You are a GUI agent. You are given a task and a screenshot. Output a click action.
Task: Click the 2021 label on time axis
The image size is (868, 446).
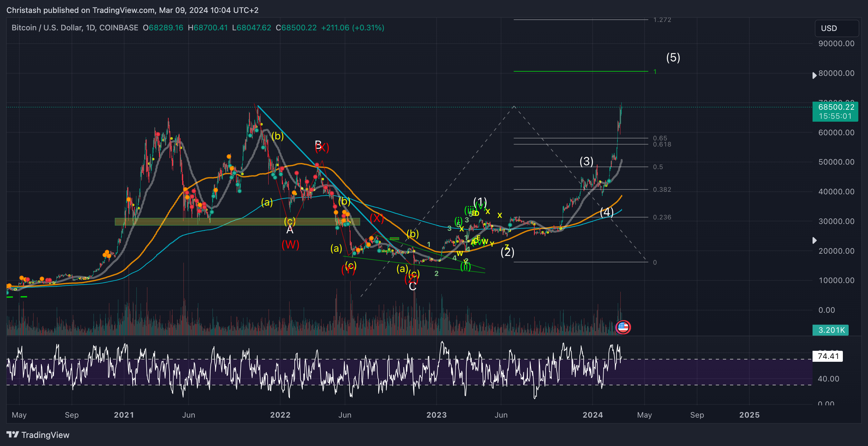tap(124, 415)
